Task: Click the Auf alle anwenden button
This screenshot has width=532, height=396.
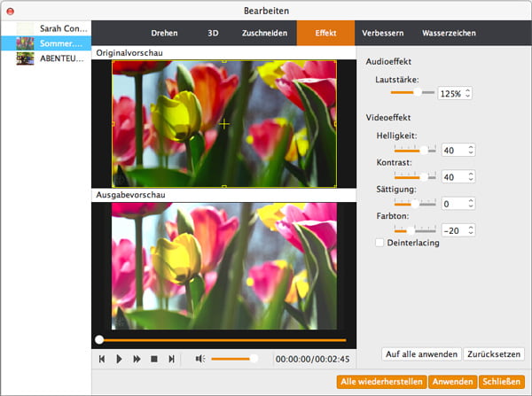Action: point(421,354)
